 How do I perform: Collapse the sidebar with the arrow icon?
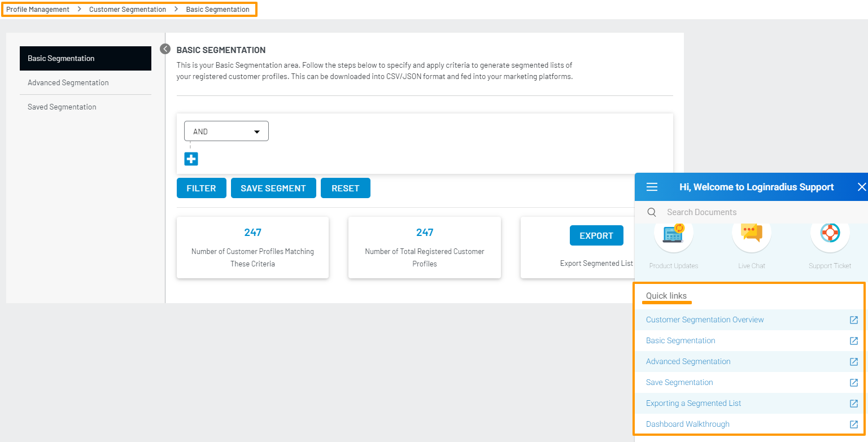pos(165,49)
